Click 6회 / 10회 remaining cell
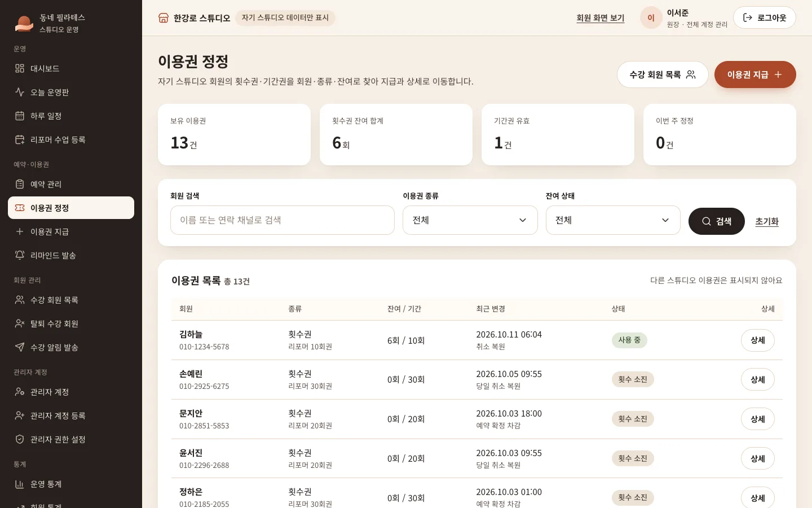The width and height of the screenshot is (812, 508). (x=406, y=340)
